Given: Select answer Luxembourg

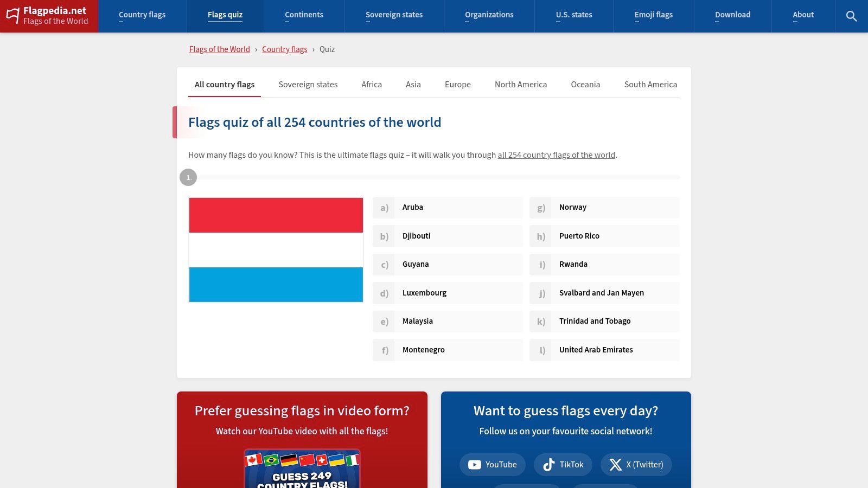Looking at the screenshot, I should (448, 293).
